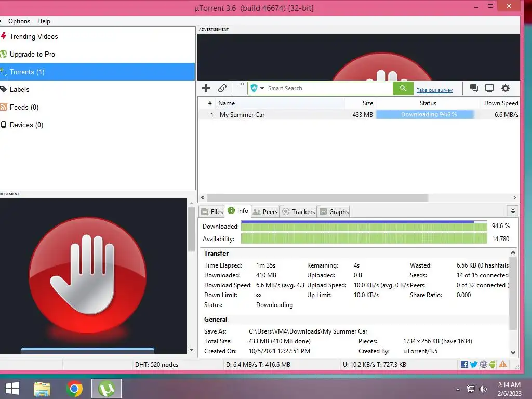This screenshot has height=399, width=532.
Task: Click the Windows Start button
Action: tap(12, 389)
